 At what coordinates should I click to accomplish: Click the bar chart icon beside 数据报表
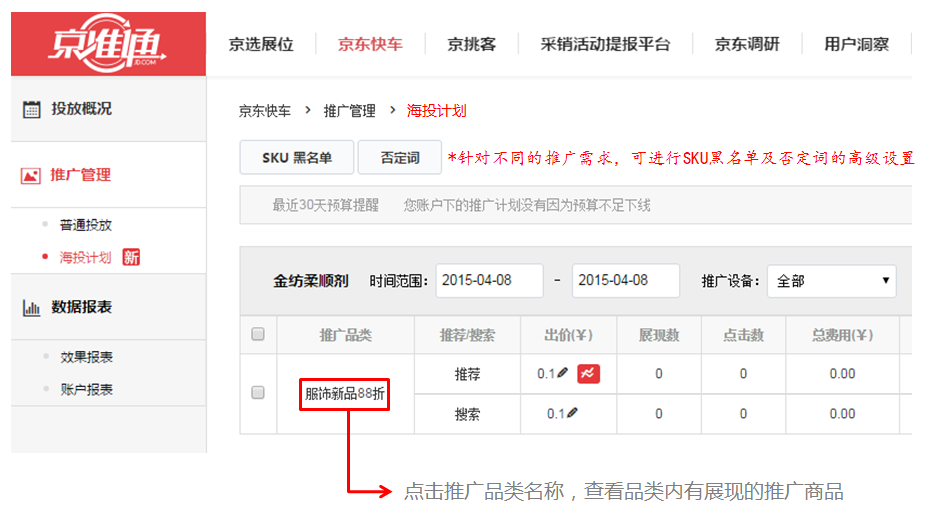point(31,307)
